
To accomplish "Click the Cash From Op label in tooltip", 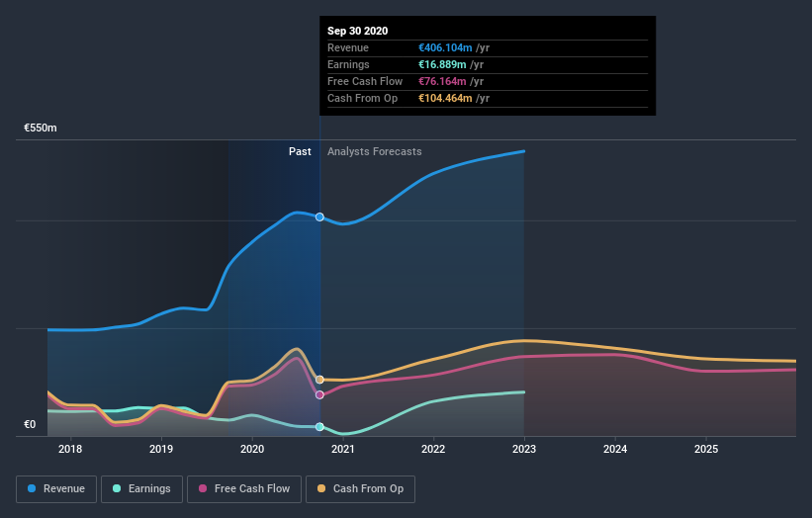I will [x=363, y=98].
